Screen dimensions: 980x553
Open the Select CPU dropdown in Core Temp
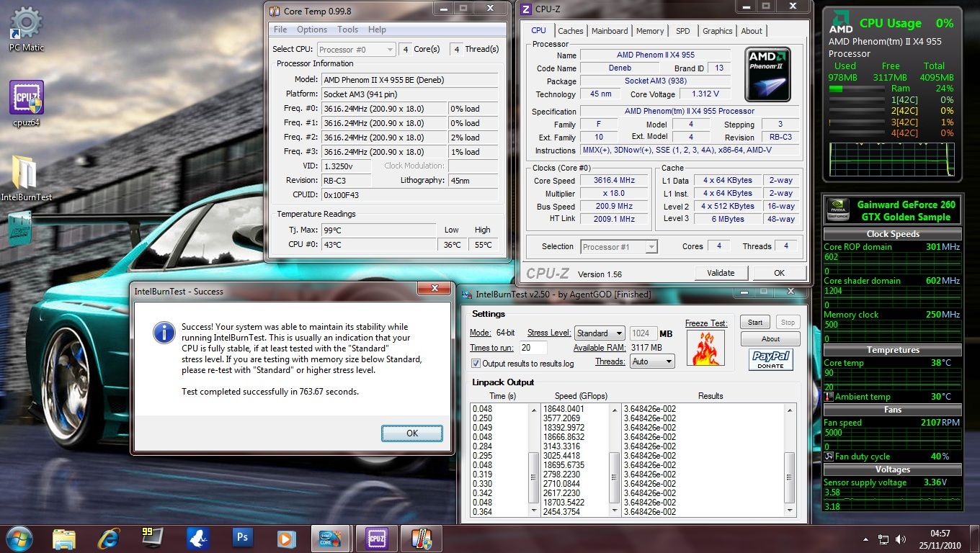pos(356,49)
